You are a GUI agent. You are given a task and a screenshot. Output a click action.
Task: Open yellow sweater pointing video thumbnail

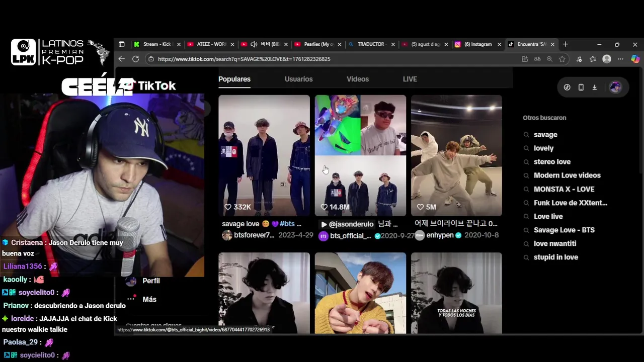[x=360, y=293]
